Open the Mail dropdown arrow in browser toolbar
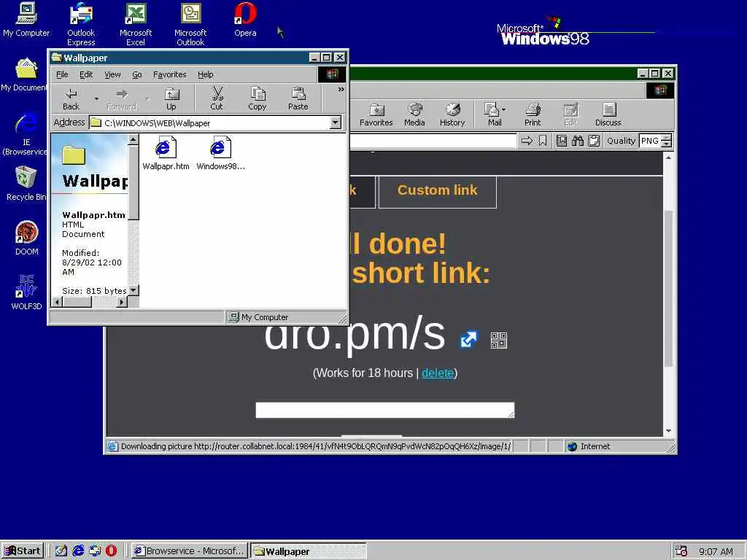Image resolution: width=747 pixels, height=560 pixels. (504, 109)
